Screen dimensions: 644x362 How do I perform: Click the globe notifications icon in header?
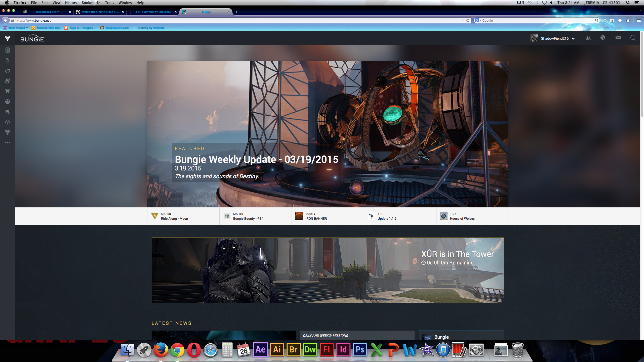(x=603, y=38)
